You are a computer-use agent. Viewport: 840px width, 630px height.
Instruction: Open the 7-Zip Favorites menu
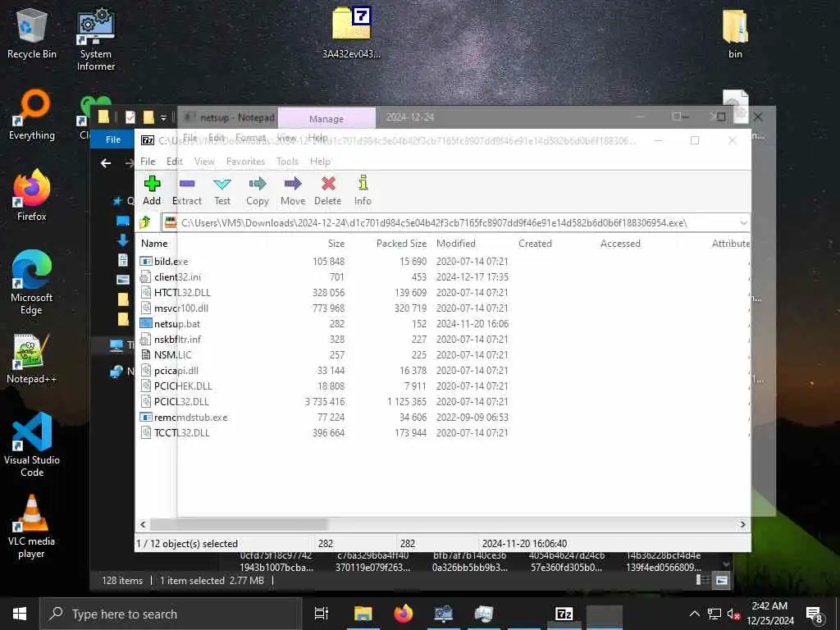(x=245, y=162)
